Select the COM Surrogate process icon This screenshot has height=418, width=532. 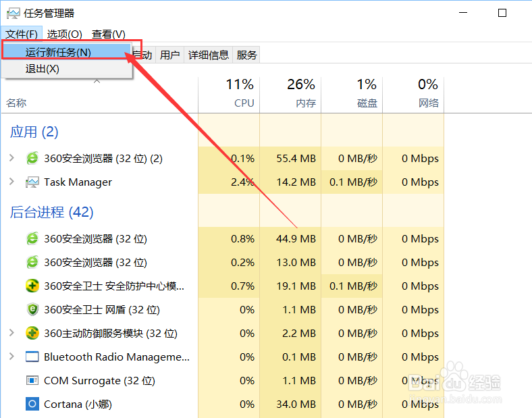(x=32, y=380)
